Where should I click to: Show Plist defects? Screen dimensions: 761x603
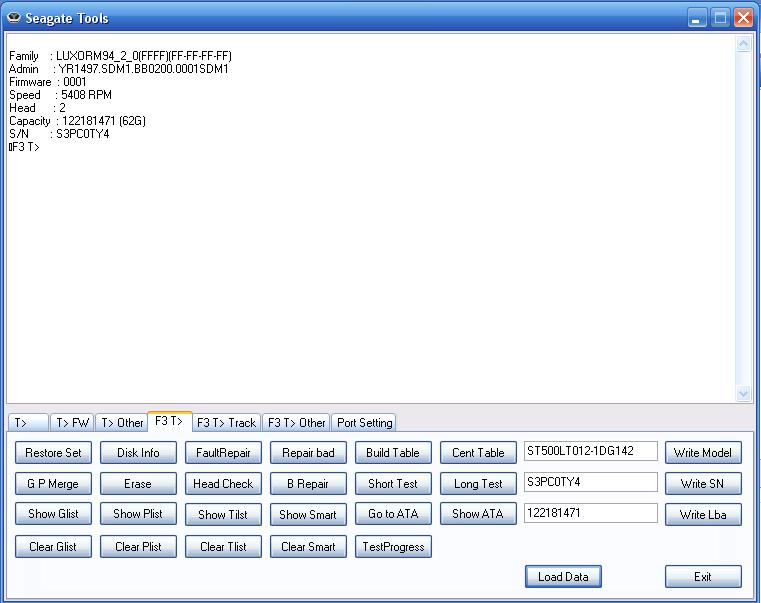coord(138,514)
